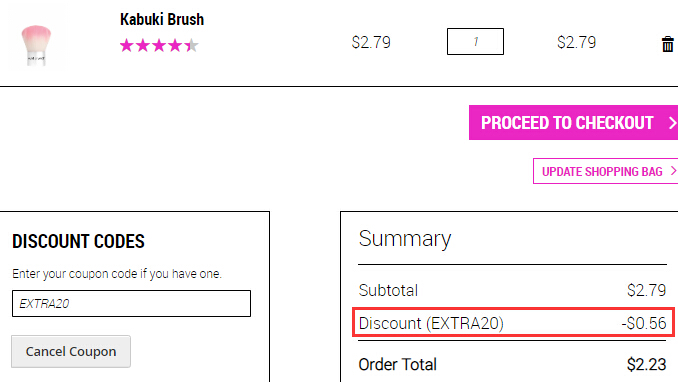Cancel the applied coupon

(x=71, y=351)
